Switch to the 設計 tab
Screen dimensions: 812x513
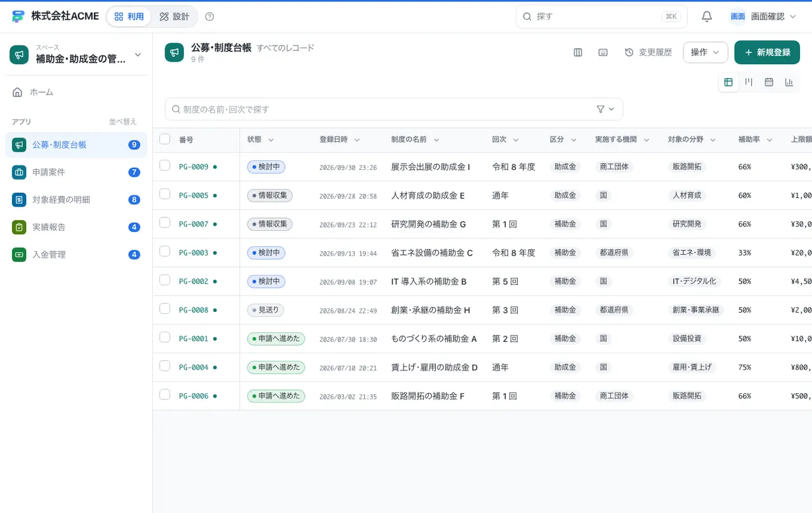(174, 16)
